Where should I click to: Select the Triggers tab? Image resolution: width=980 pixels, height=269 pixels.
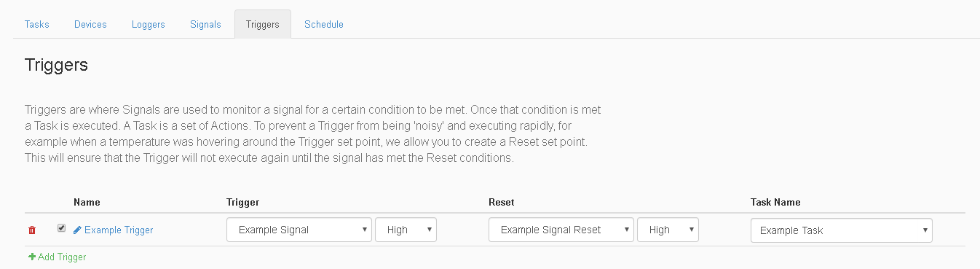coord(263,24)
